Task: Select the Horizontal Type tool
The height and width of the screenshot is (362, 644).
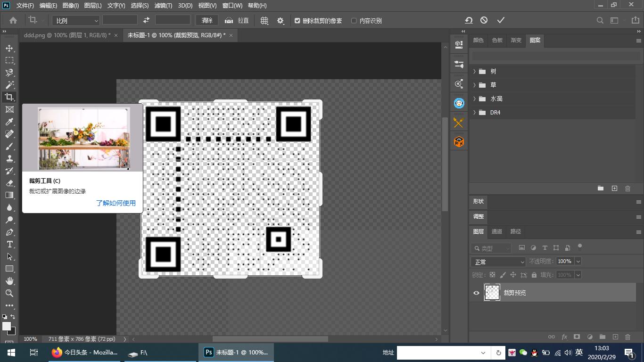Action: [9, 244]
